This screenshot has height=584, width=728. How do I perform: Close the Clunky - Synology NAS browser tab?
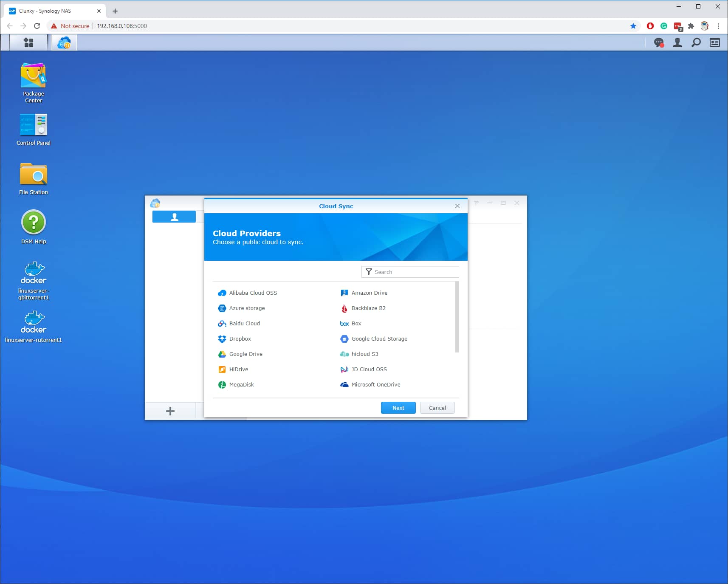pos(99,11)
